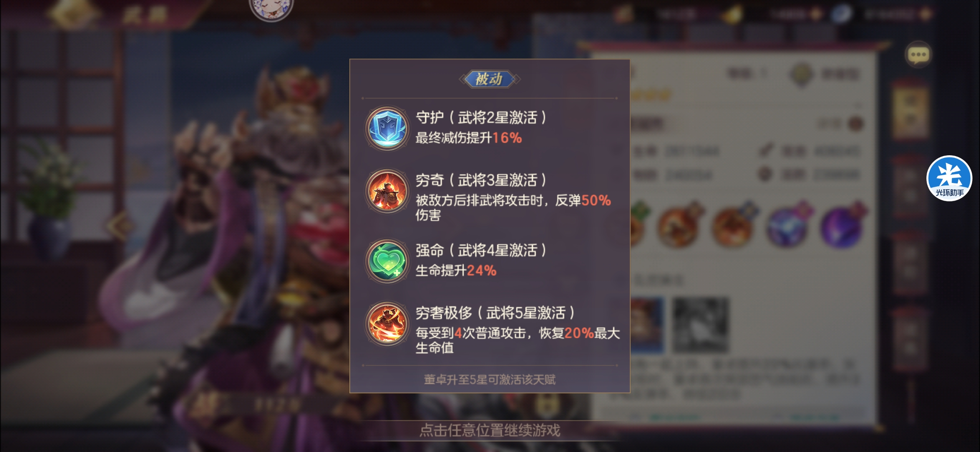
Task: Click the 董卓升至5星可激活该天赋 hint text
Action: [490, 380]
